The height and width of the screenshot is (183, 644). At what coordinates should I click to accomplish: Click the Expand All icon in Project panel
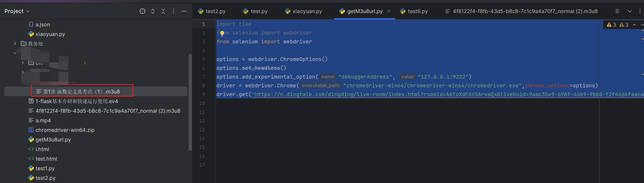[x=153, y=11]
